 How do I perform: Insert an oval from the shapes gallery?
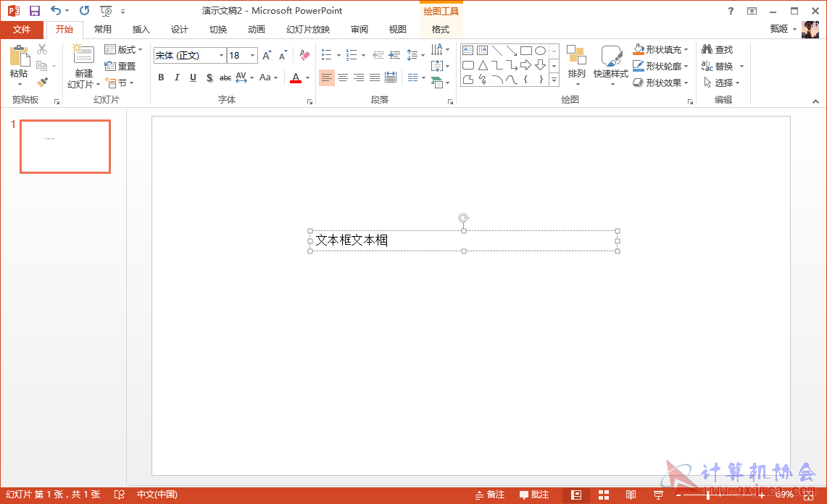(x=540, y=51)
